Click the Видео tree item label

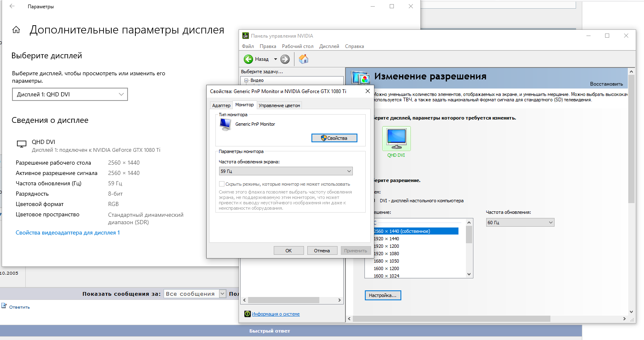(x=257, y=80)
